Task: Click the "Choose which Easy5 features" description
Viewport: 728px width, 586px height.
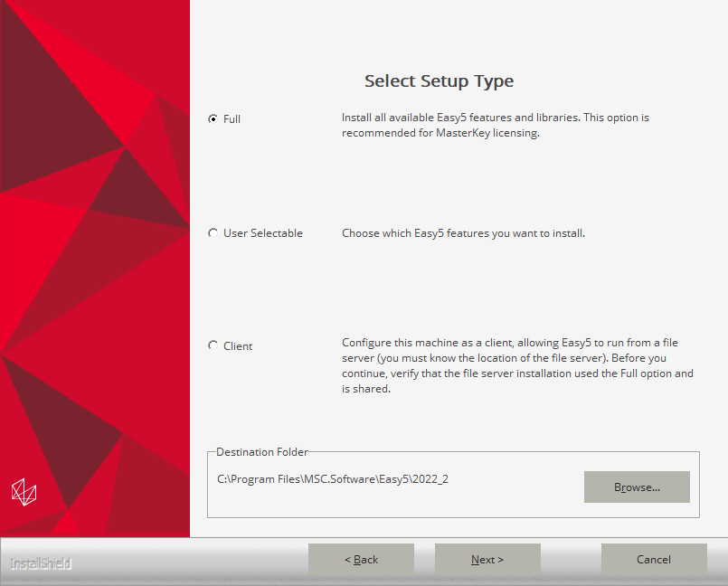Action: point(463,233)
